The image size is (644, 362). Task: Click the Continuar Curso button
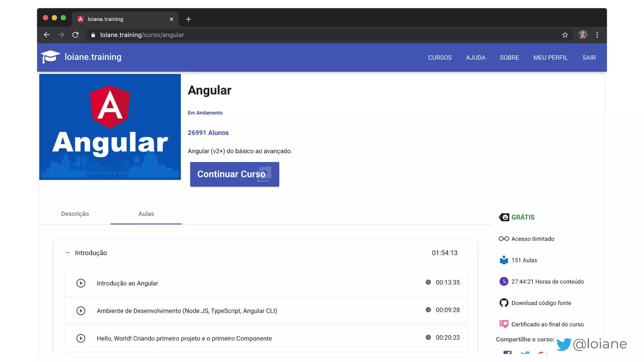pyautogui.click(x=234, y=174)
